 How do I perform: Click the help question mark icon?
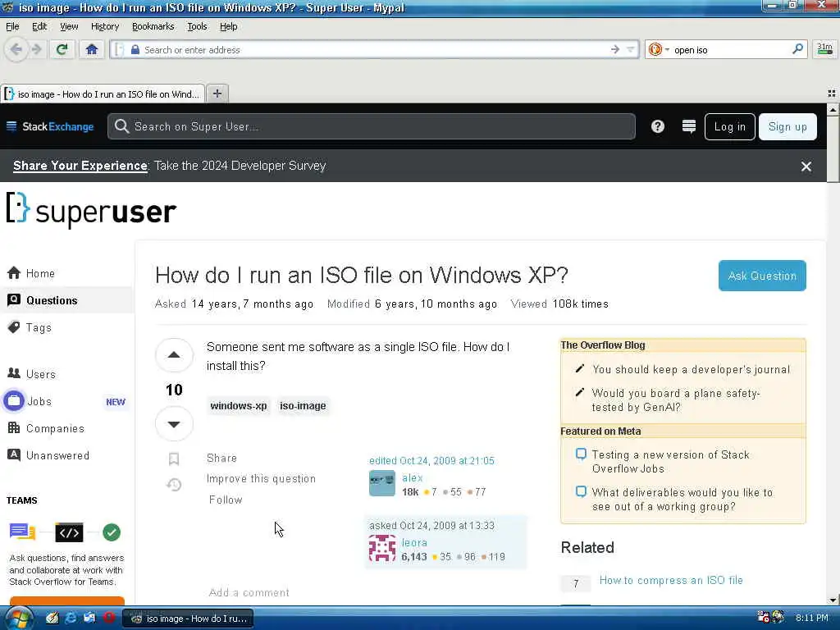point(657,126)
